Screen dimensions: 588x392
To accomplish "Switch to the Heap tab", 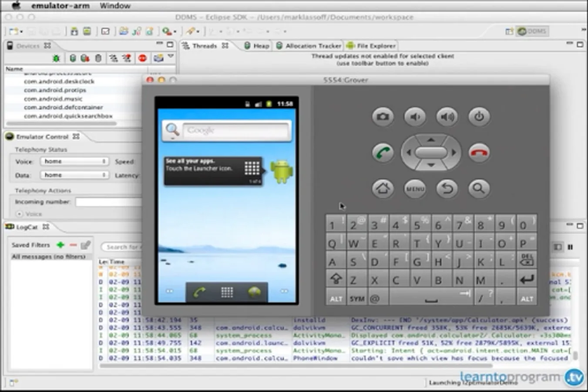I will click(x=257, y=46).
